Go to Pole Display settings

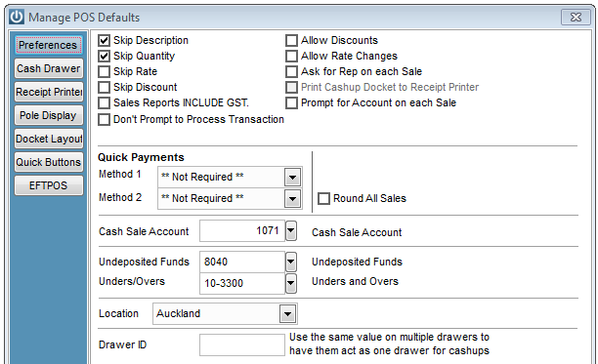49,115
